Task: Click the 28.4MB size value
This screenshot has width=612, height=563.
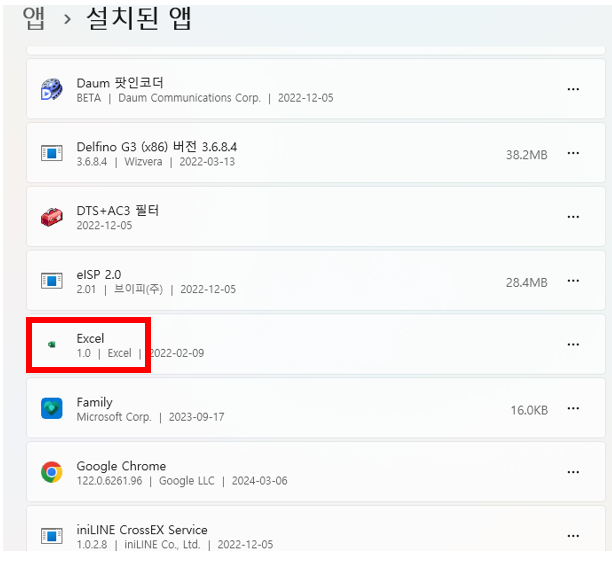Action: click(x=527, y=282)
